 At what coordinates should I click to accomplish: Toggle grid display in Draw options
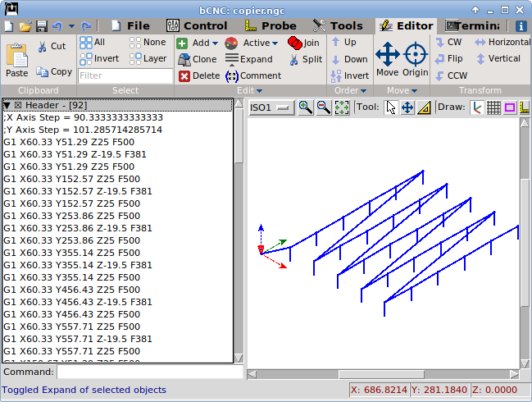click(493, 107)
